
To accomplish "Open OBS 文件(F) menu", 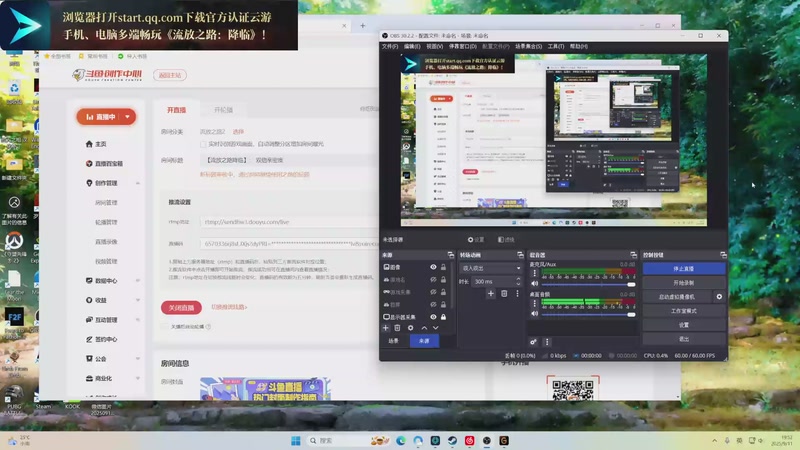I will coord(390,46).
